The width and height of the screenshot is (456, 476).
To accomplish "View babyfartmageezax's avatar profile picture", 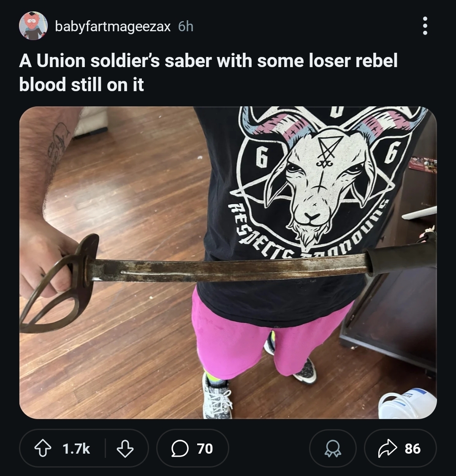I will 33,26.
